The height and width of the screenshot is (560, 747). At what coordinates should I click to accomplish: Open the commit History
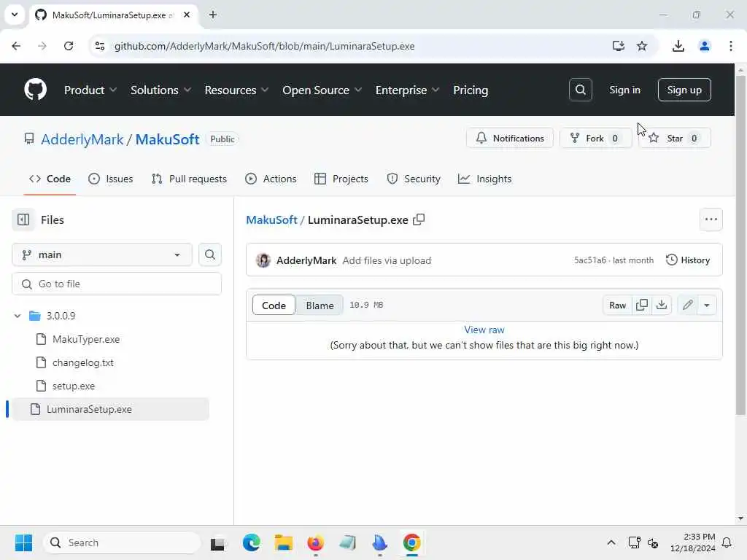coord(688,260)
